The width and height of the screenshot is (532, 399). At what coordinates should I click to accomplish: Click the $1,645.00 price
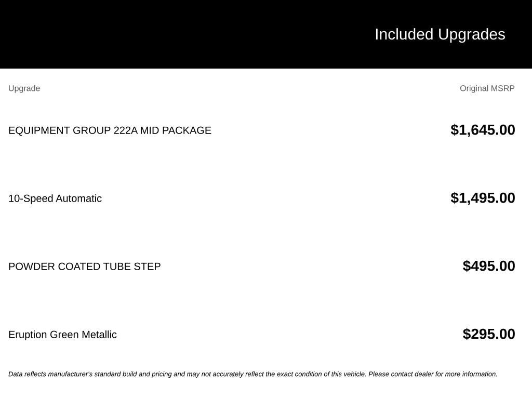click(x=483, y=130)
